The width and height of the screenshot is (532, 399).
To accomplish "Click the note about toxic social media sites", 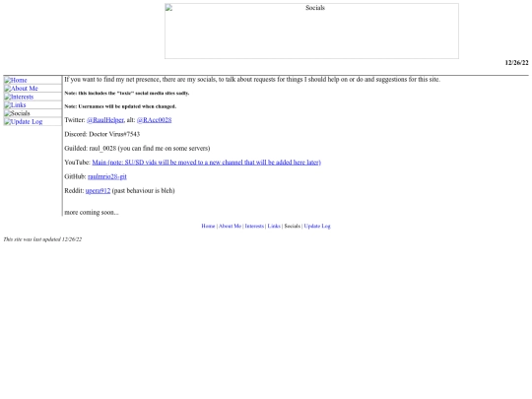I will tap(127, 93).
